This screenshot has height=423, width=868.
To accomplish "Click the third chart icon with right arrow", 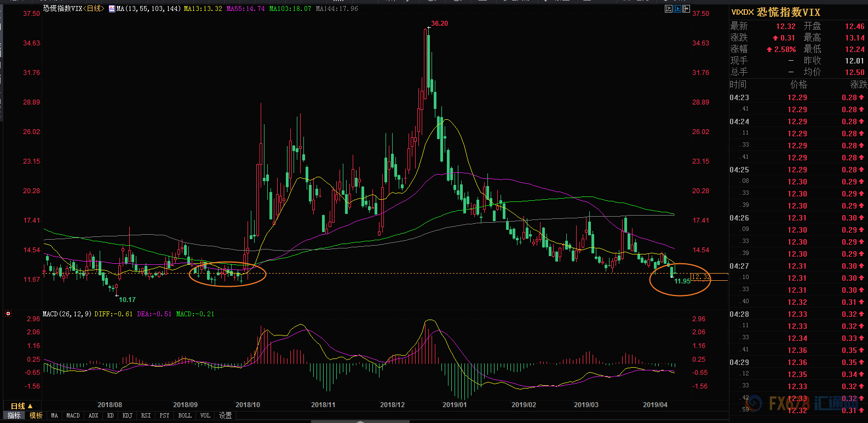I will click(x=686, y=9).
